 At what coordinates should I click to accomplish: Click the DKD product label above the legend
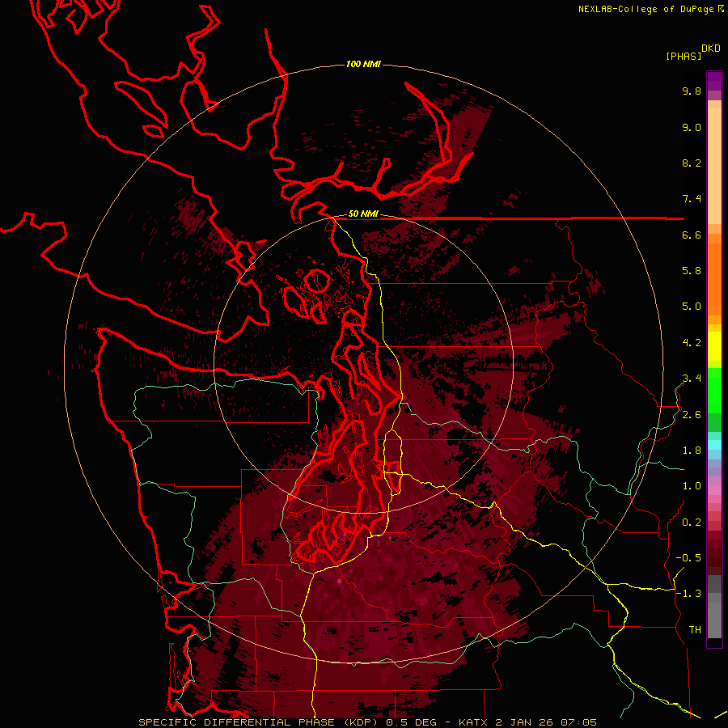pyautogui.click(x=711, y=49)
